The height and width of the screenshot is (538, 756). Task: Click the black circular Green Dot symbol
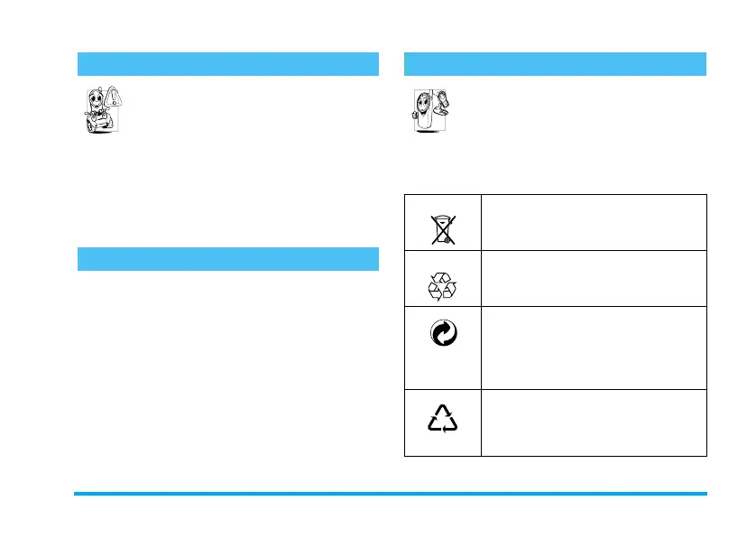tap(443, 332)
